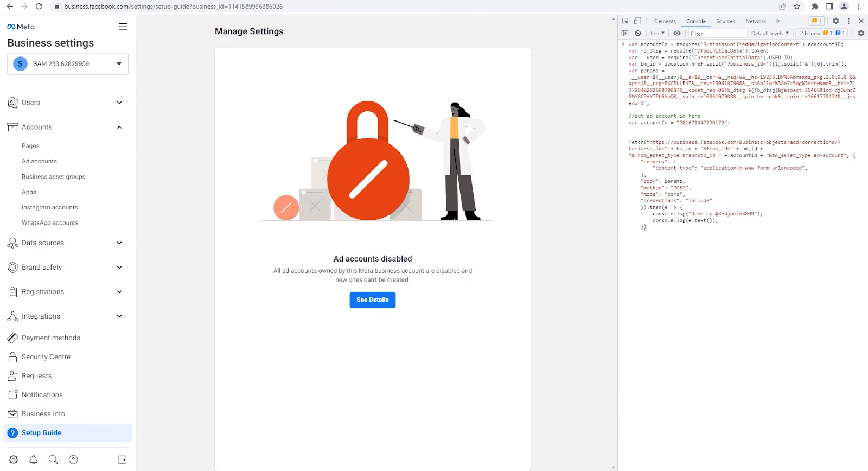Open Business asset groups

(54, 176)
